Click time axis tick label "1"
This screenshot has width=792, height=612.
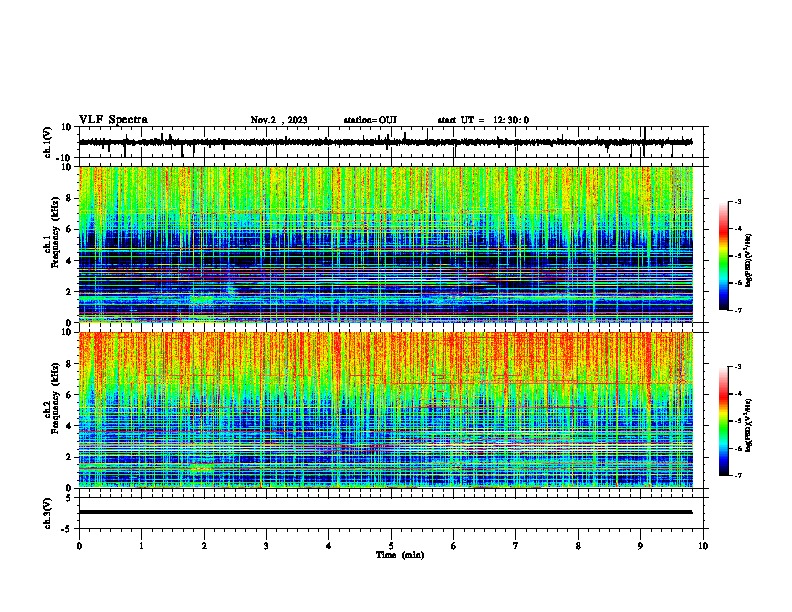point(141,546)
